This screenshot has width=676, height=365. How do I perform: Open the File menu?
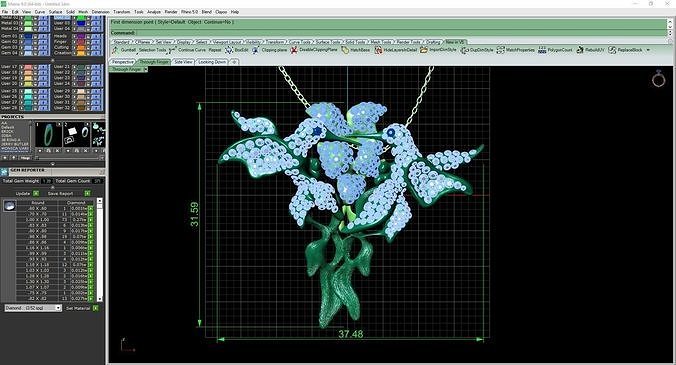coord(5,12)
